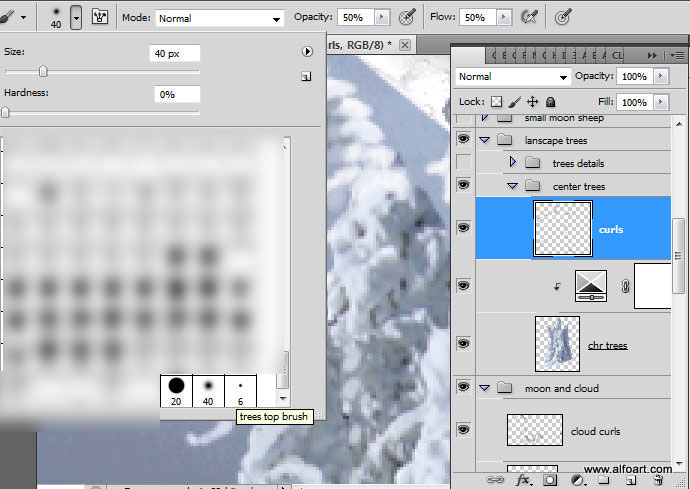Show the trees details group

coord(463,163)
